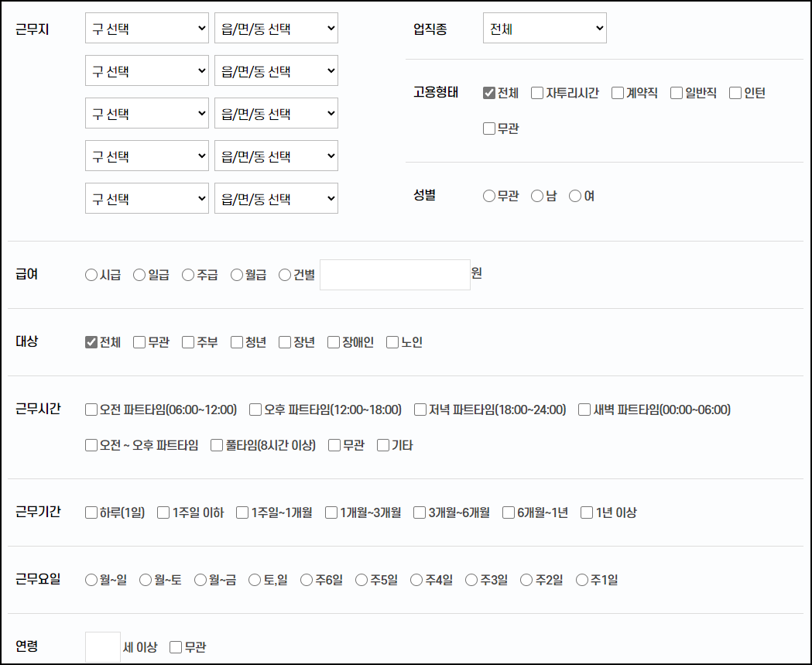
Task: Open the 업직종 dropdown showing 전체
Action: [x=544, y=28]
